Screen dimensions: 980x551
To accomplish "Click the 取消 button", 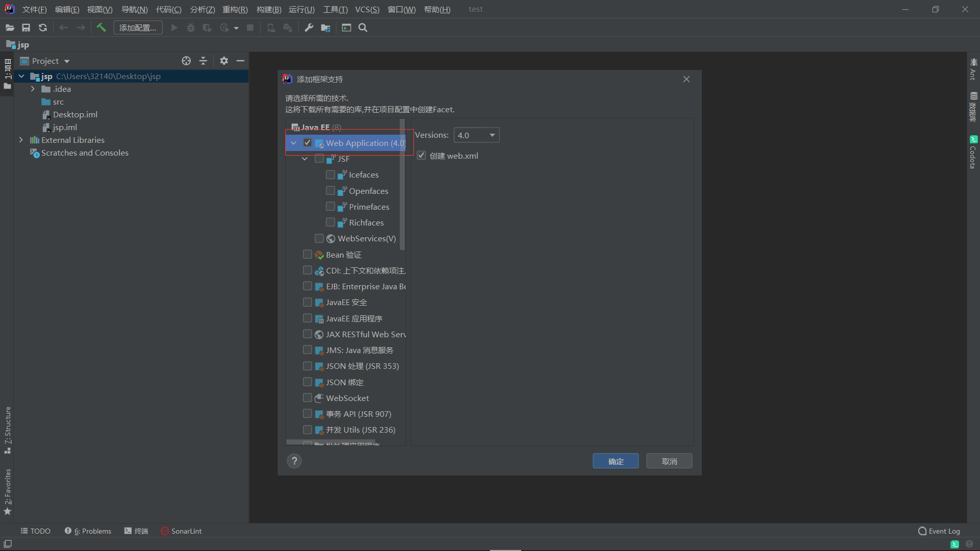I will (669, 461).
